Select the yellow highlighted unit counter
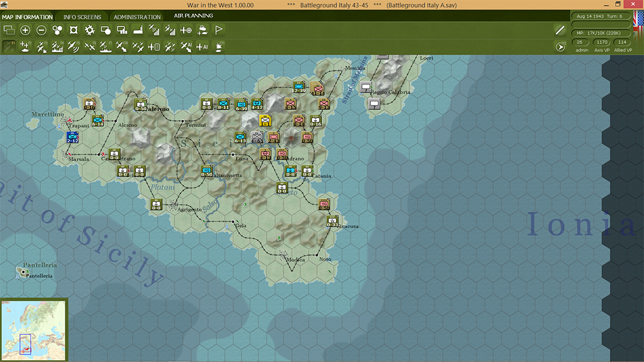This screenshot has height=362, width=644. coord(265,120)
